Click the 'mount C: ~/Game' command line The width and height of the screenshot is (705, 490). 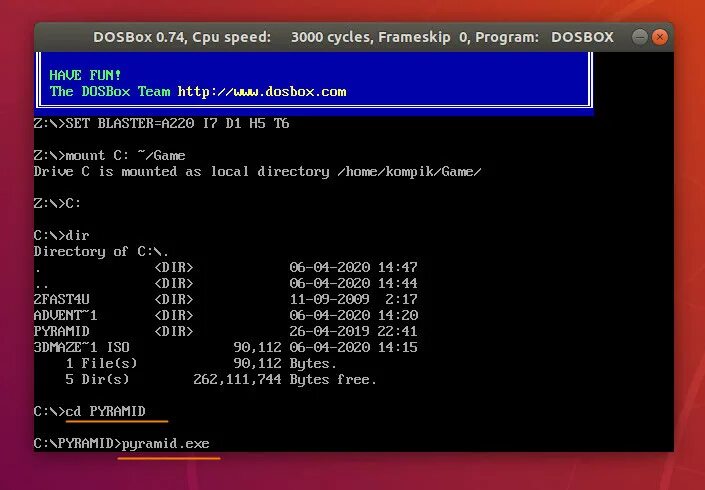(110, 156)
